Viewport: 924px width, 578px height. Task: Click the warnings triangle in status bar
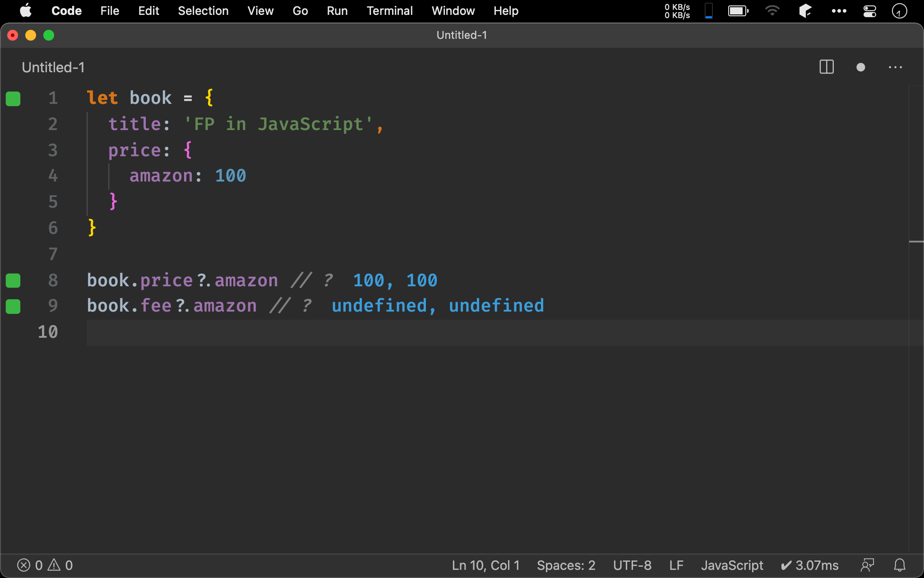[x=54, y=565]
